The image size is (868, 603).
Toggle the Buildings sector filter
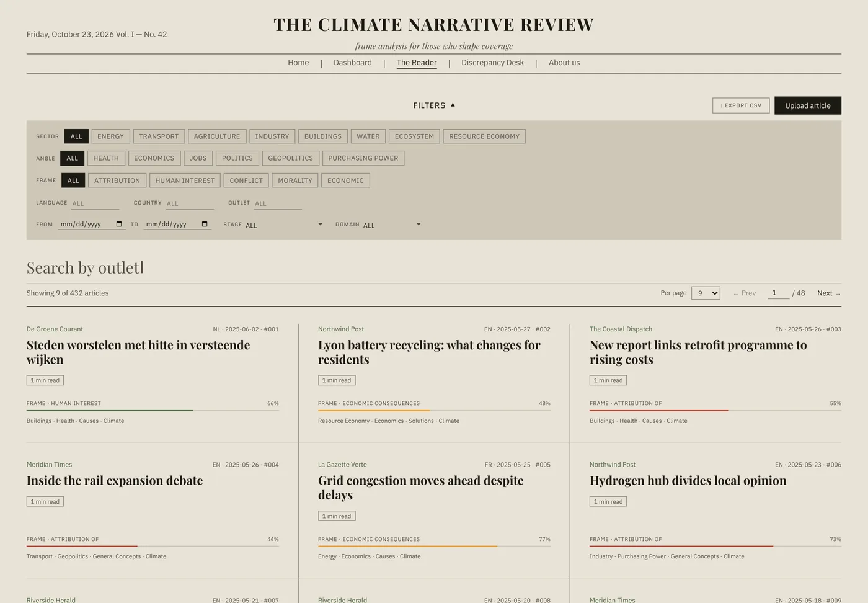click(x=323, y=136)
